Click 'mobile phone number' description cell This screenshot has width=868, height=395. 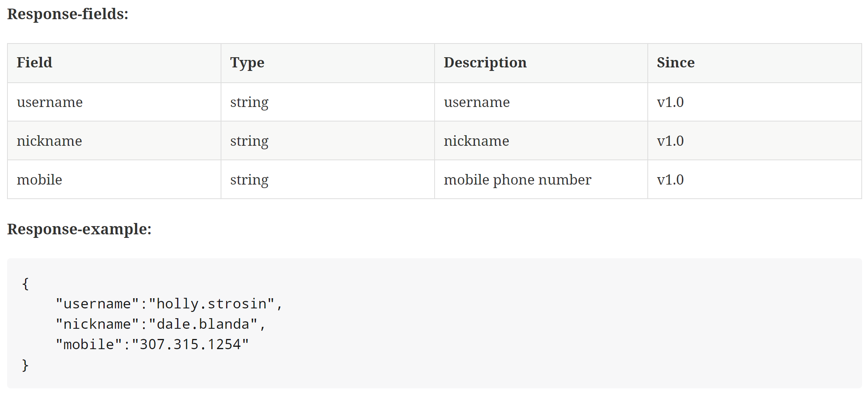541,179
